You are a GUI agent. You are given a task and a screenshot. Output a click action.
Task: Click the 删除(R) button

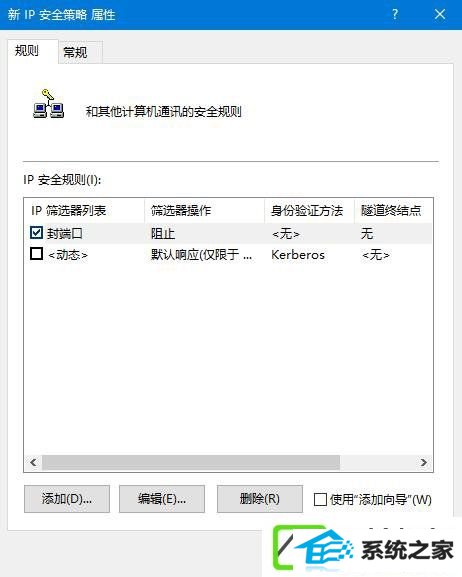click(260, 499)
